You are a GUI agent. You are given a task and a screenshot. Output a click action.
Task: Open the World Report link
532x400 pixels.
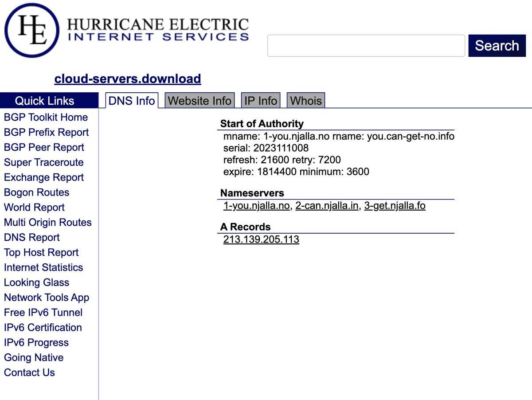point(34,208)
